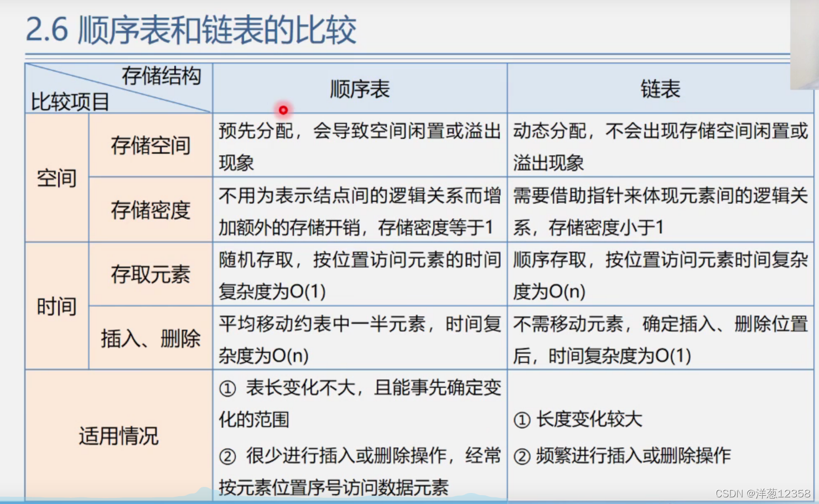
Task: Click item '① 长度变化较大'
Action: [x=578, y=419]
